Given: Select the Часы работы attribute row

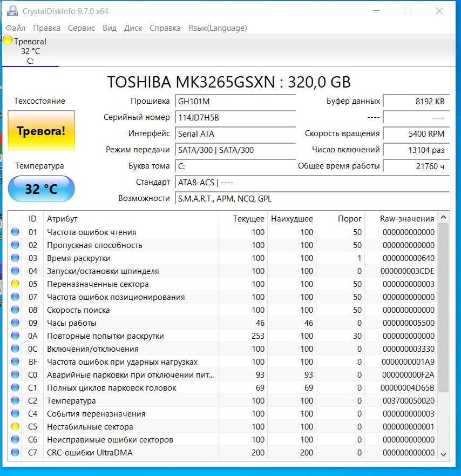Looking at the screenshot, I should click(x=223, y=323).
